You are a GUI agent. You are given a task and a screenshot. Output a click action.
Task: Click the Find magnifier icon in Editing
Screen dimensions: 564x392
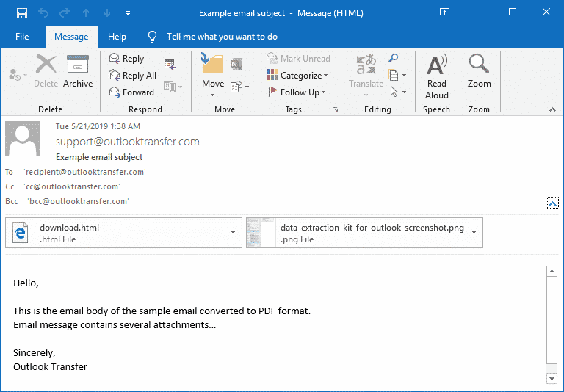[x=394, y=58]
